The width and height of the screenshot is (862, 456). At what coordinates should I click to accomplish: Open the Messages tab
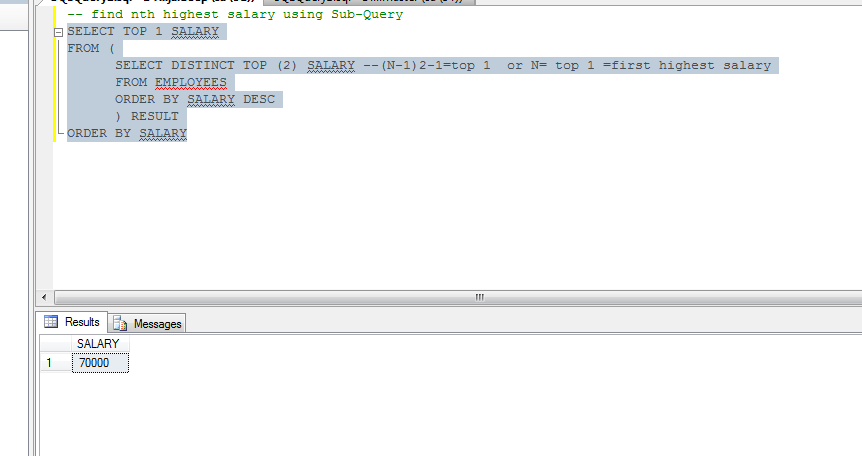[x=147, y=323]
